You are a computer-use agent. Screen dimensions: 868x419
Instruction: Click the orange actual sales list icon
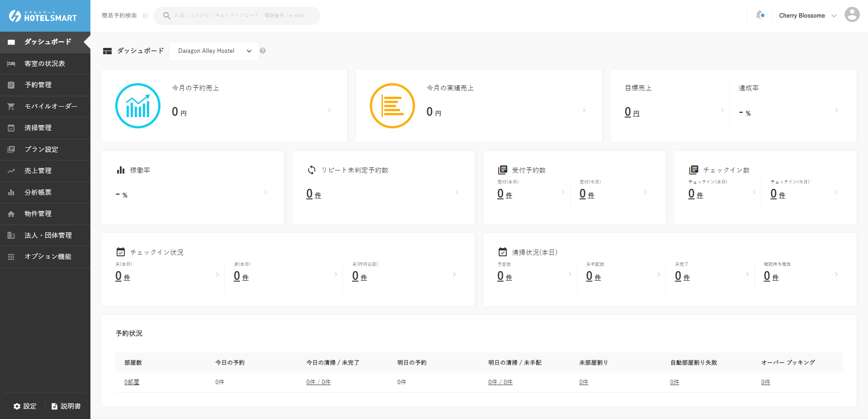(x=392, y=106)
